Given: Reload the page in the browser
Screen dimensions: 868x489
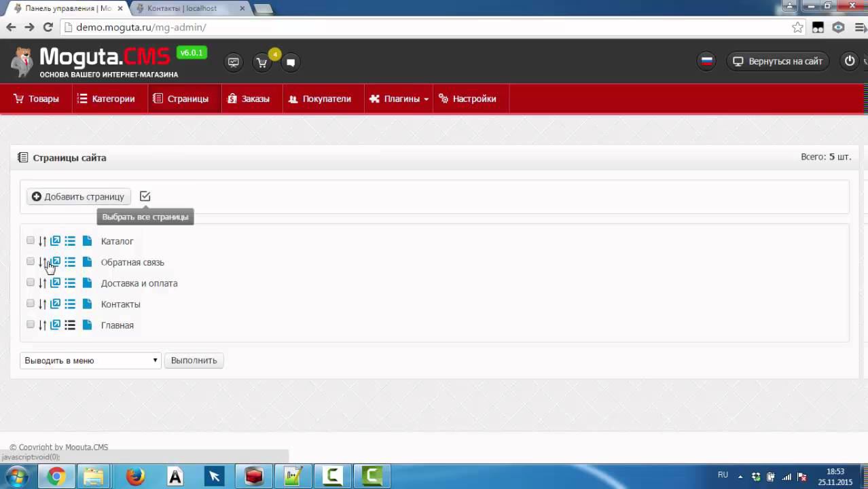Looking at the screenshot, I should click(48, 27).
